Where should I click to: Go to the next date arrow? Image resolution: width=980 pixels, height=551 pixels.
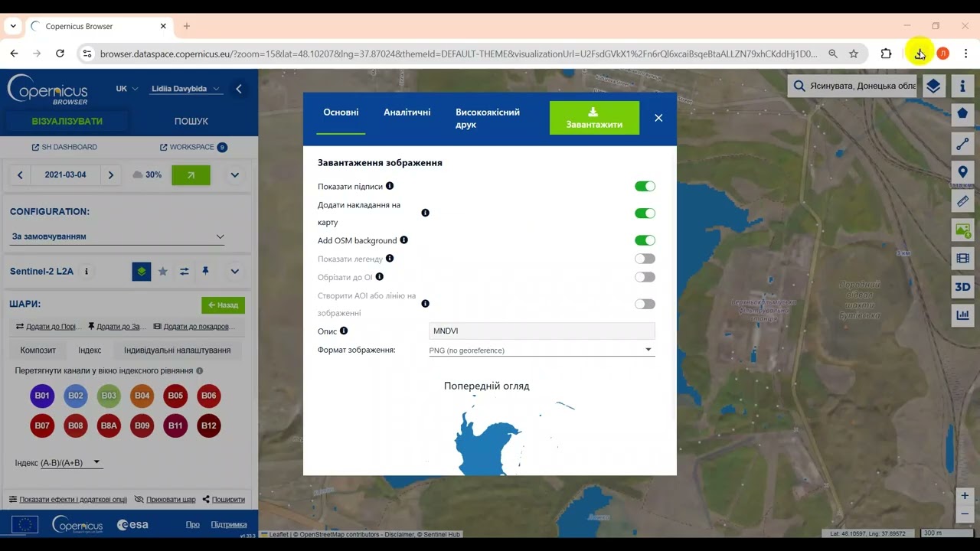pos(111,175)
